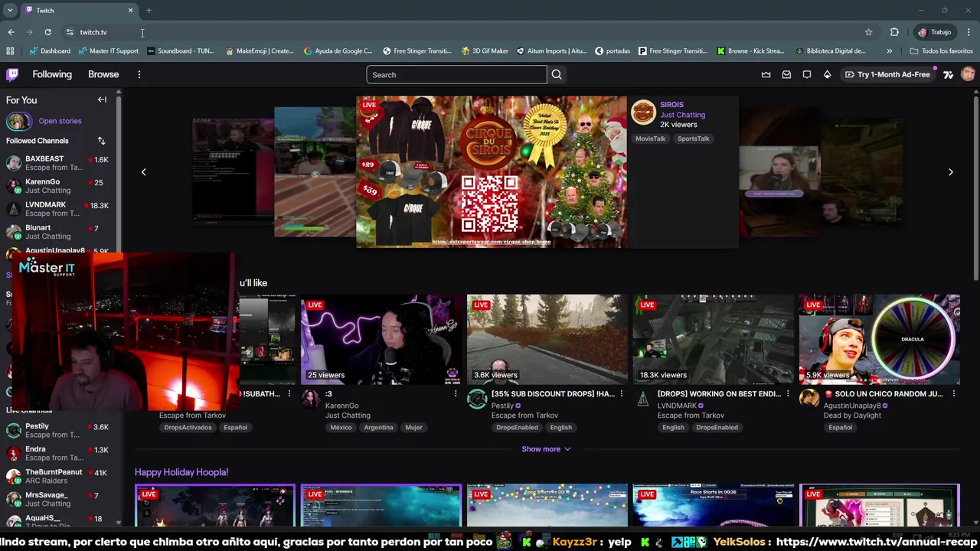Open Pestily's 3.6K viewers stream thumbnail
This screenshot has height=551, width=980.
[x=547, y=340]
